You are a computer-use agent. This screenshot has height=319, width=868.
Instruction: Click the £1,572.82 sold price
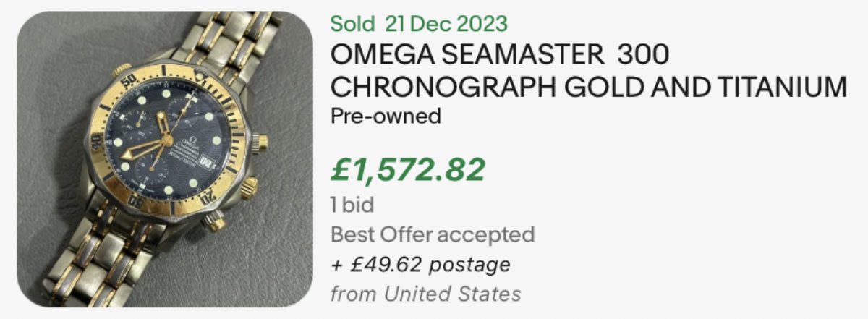point(407,171)
